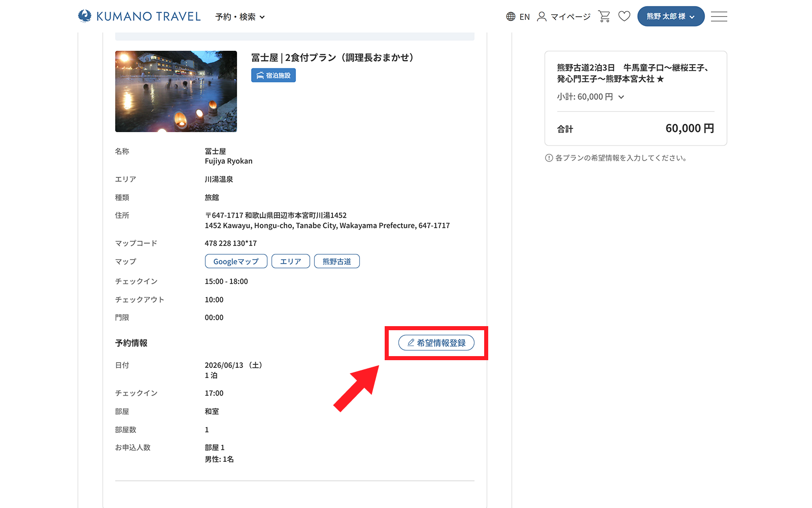812x508 pixels.
Task: Click the pencil icon on 希望情報登録
Action: coord(411,343)
